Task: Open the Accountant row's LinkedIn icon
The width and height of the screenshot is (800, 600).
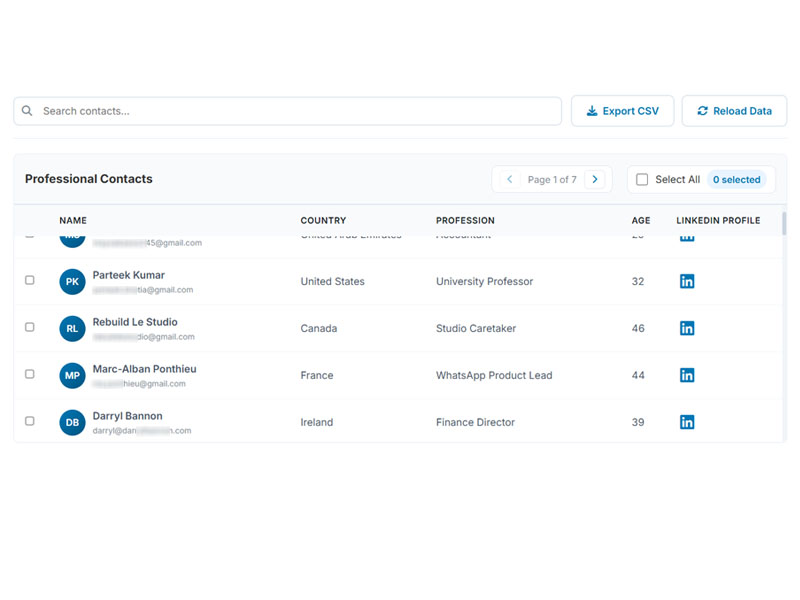Action: (x=687, y=234)
